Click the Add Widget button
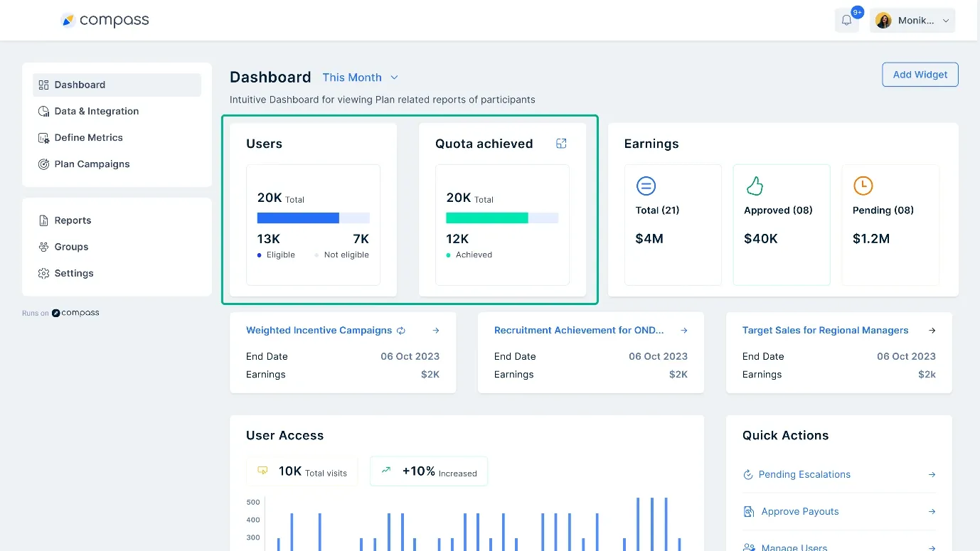This screenshot has width=980, height=551. pos(920,74)
